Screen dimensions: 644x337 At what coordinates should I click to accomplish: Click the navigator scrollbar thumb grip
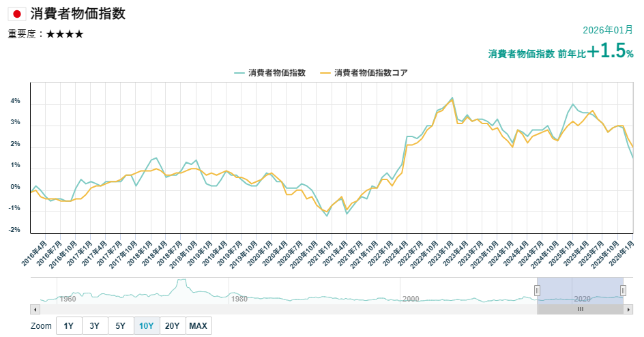click(581, 310)
